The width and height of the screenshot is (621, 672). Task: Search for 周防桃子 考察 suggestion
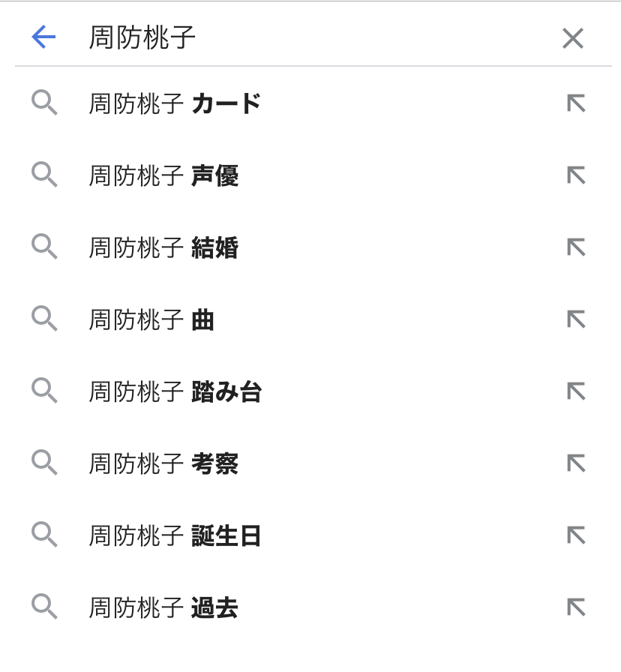tap(163, 463)
